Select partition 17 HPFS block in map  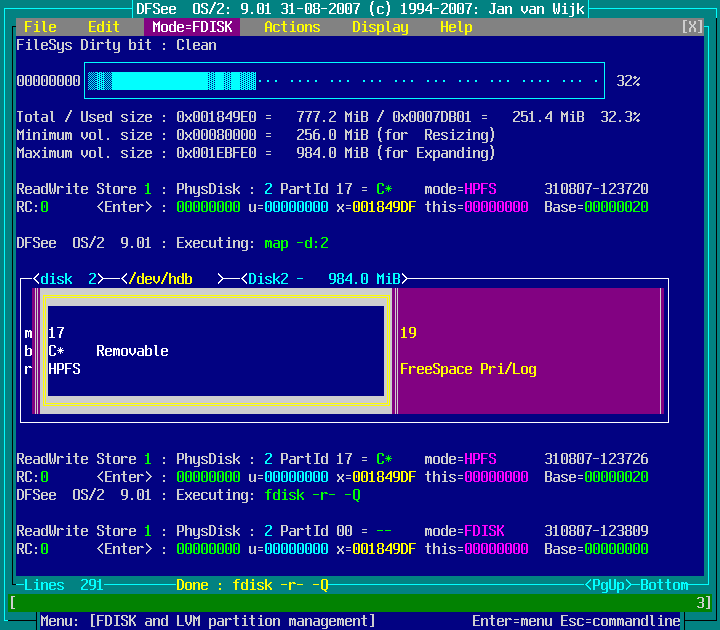tap(215, 351)
